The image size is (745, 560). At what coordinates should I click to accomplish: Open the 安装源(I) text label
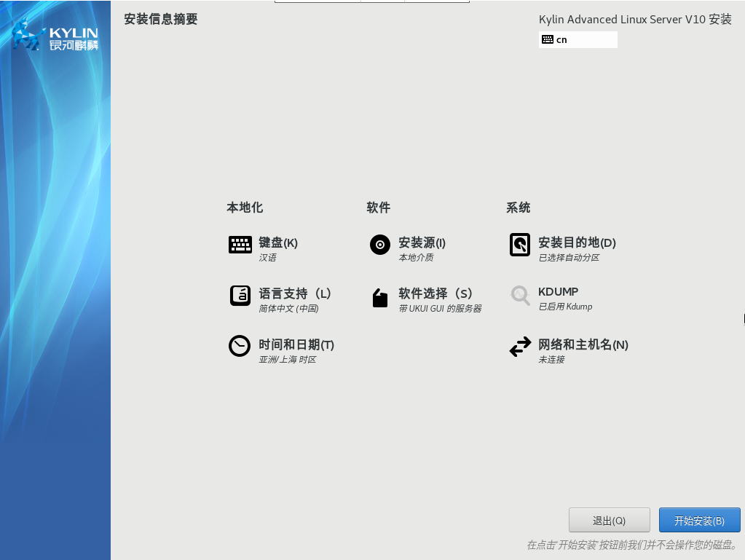click(422, 243)
